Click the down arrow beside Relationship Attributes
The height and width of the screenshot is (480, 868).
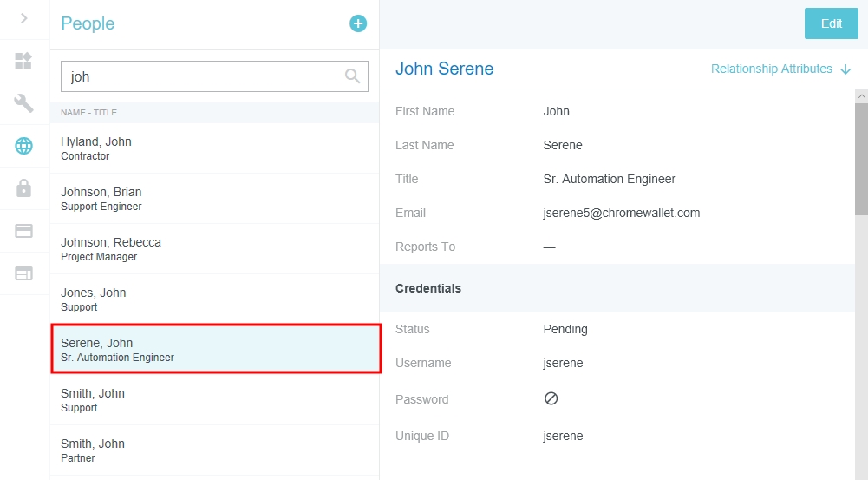tap(845, 69)
